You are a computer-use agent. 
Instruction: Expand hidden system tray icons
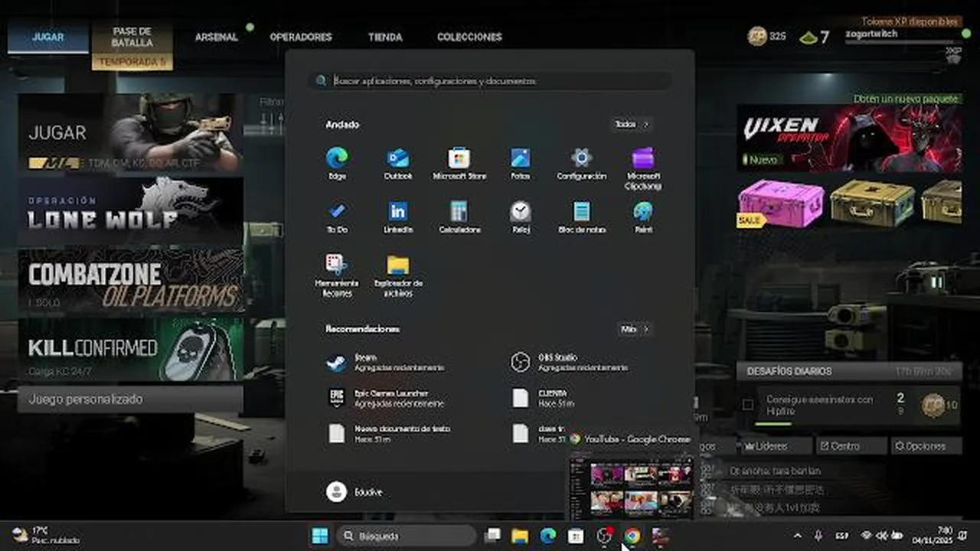coord(797,536)
